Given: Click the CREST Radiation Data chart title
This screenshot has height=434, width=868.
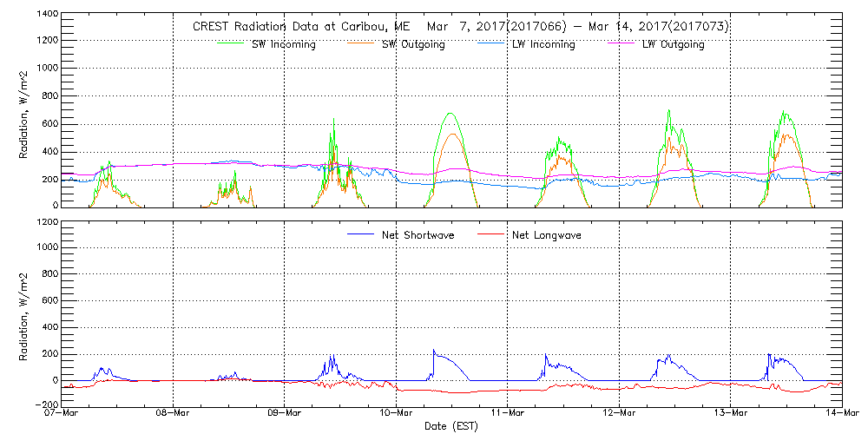Looking at the screenshot, I should coord(460,27).
